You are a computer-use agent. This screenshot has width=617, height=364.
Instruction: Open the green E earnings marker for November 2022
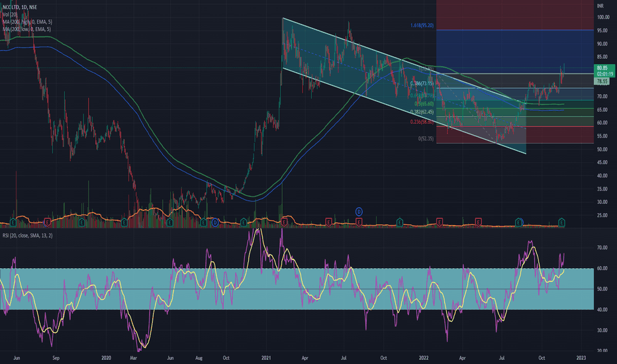[561, 222]
